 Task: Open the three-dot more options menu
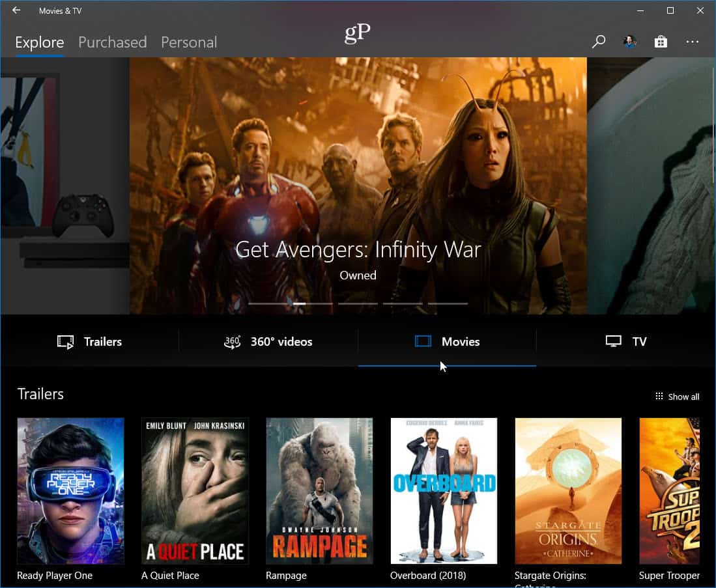click(692, 42)
